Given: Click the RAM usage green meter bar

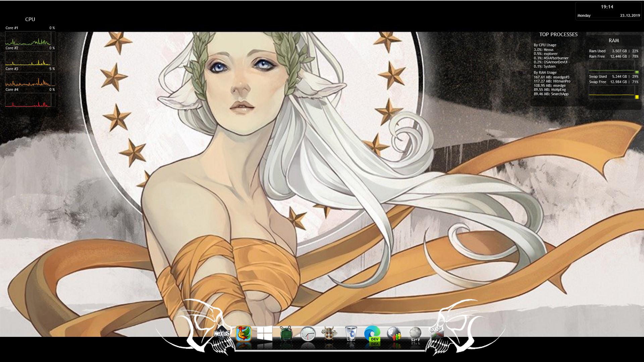Looking at the screenshot, I should 637,72.
